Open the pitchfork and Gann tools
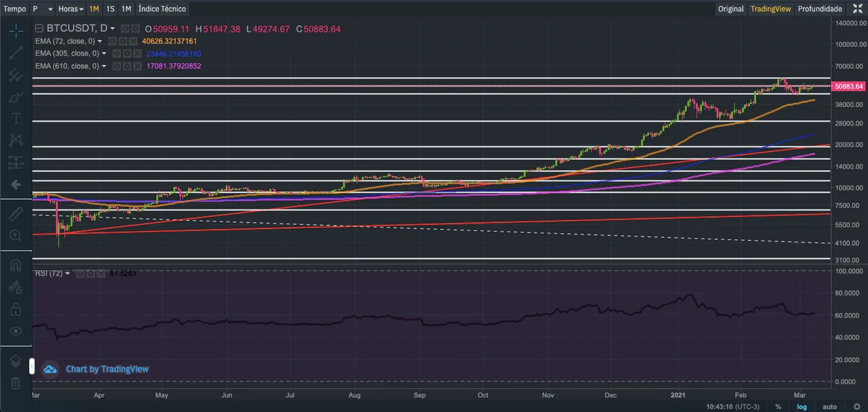The image size is (868, 412). click(x=16, y=75)
